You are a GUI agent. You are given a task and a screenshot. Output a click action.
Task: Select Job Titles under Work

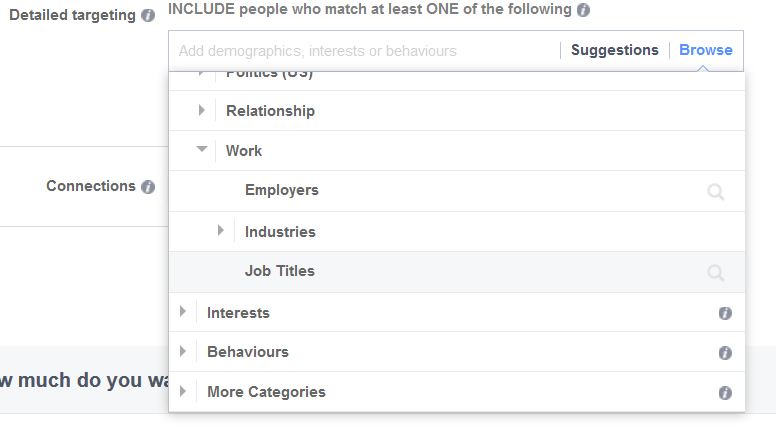click(280, 271)
